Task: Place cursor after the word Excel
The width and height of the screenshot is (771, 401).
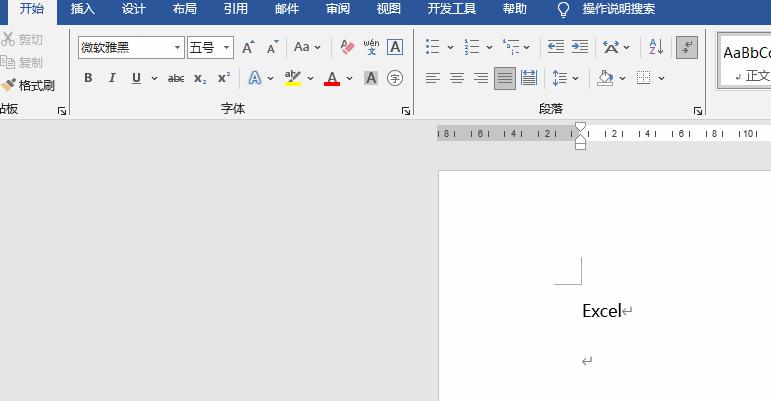Action: click(623, 311)
